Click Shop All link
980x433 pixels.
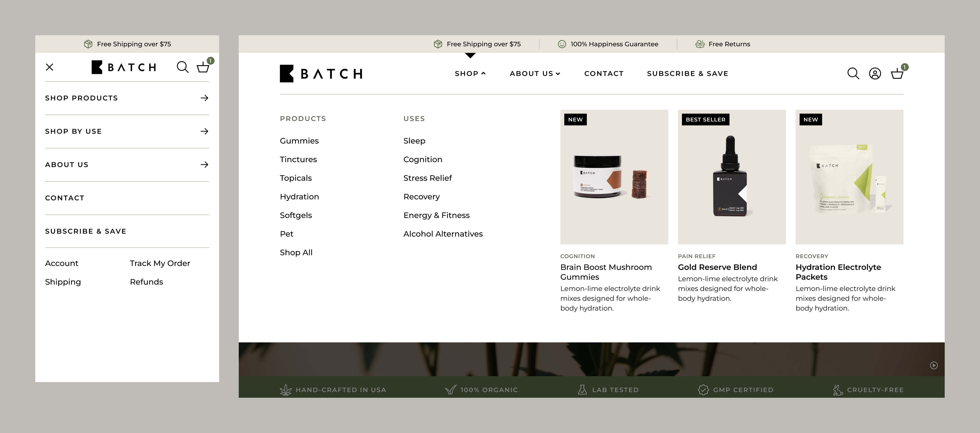coord(296,253)
